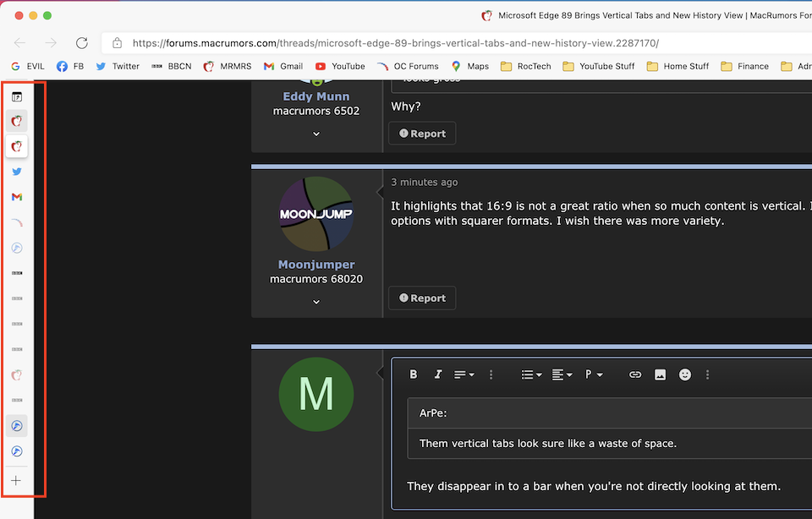Viewport: 812px width, 519px height.
Task: Open the YouTube bookmark
Action: pyautogui.click(x=340, y=66)
